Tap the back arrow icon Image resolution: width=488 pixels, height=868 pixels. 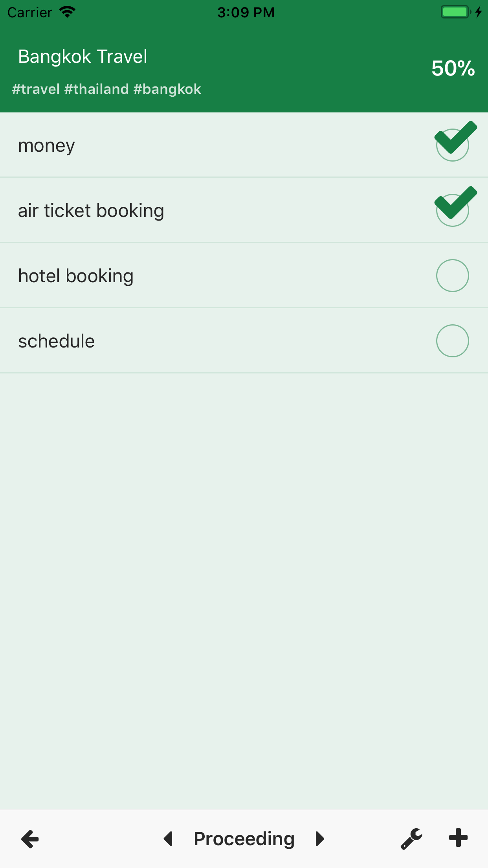coord(30,839)
